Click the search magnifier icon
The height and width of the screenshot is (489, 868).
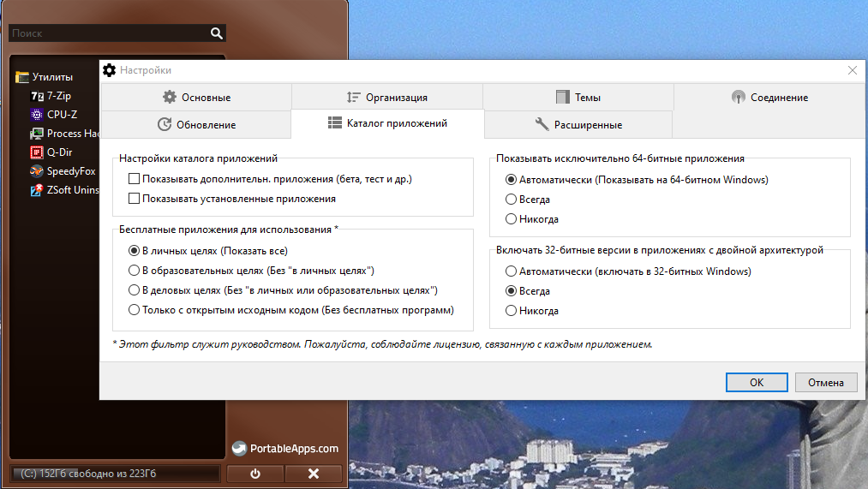(x=217, y=33)
